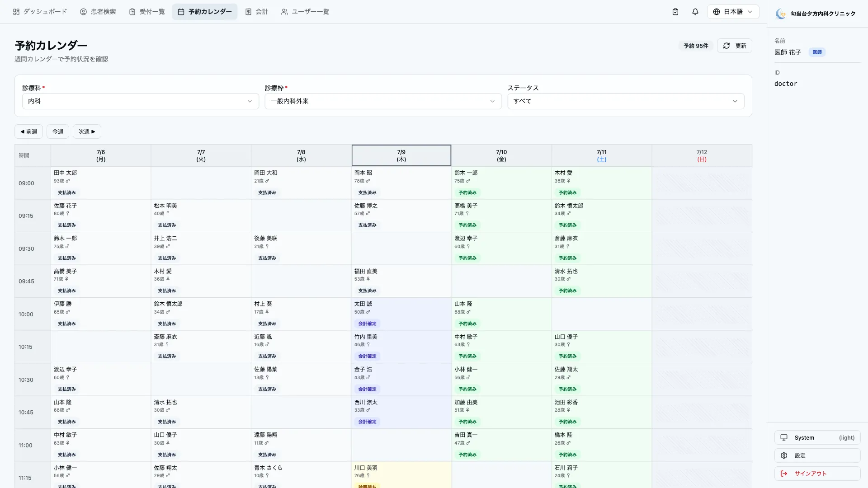Screen dimensions: 868x488
Task: Click the calendar icon in the nav tab
Action: coord(181,12)
